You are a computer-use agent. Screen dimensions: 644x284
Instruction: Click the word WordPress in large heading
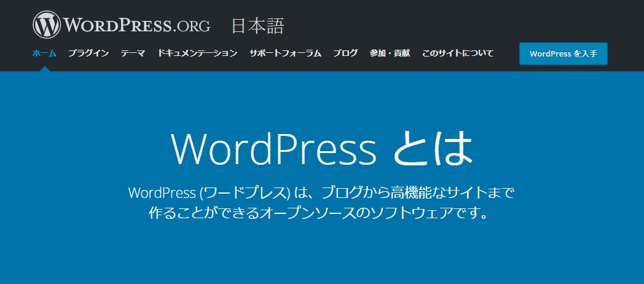[273, 149]
